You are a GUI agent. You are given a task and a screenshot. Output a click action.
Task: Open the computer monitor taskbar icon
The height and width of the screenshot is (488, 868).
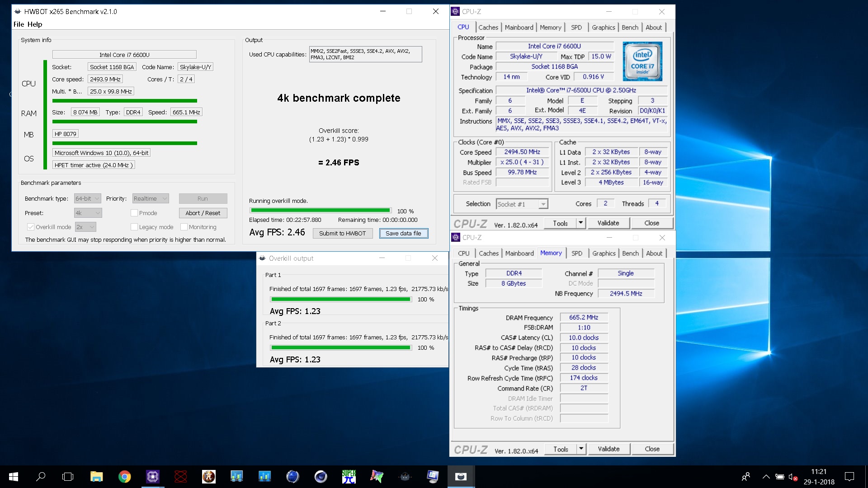coord(433,476)
